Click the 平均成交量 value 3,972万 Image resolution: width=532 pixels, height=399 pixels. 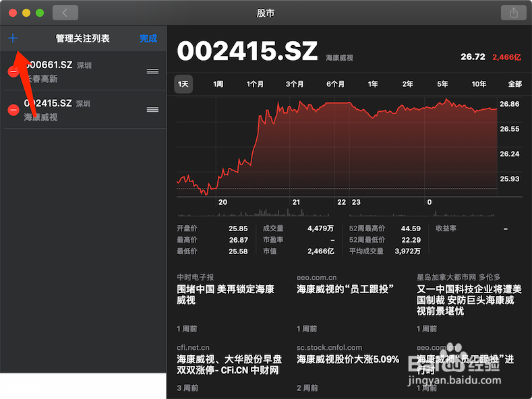(407, 251)
